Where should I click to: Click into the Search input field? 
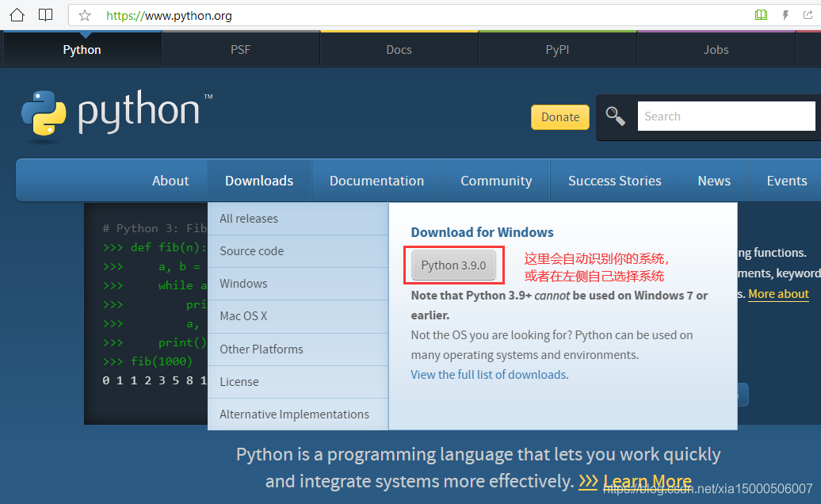pyautogui.click(x=725, y=116)
